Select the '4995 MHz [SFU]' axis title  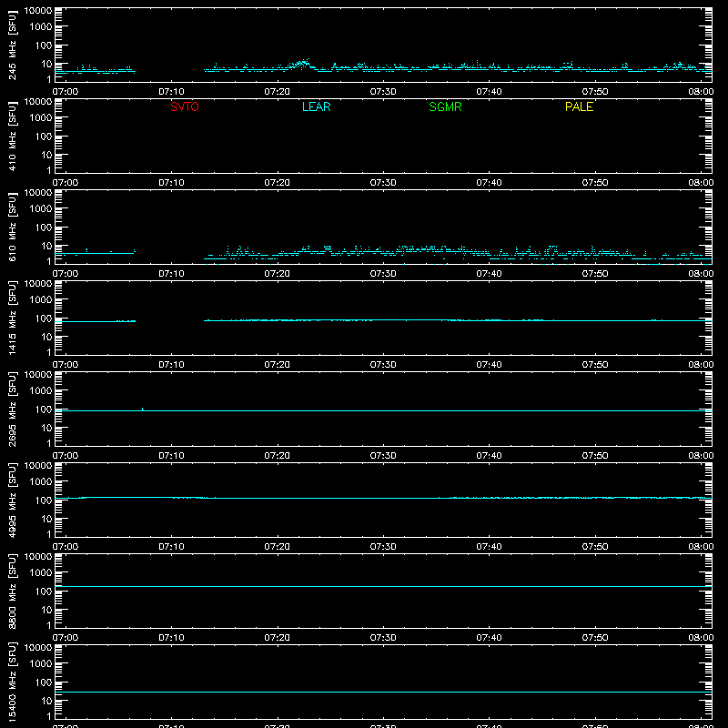(x=13, y=500)
